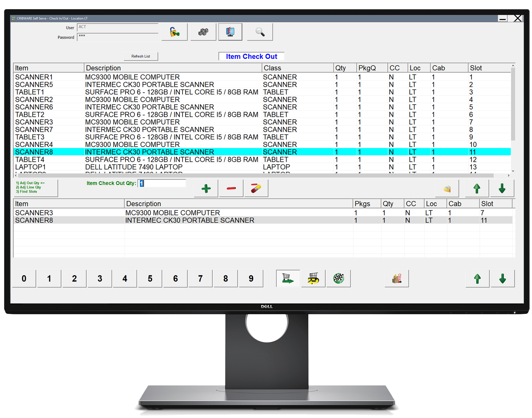
Task: Click the eraser clear icon
Action: tap(256, 189)
